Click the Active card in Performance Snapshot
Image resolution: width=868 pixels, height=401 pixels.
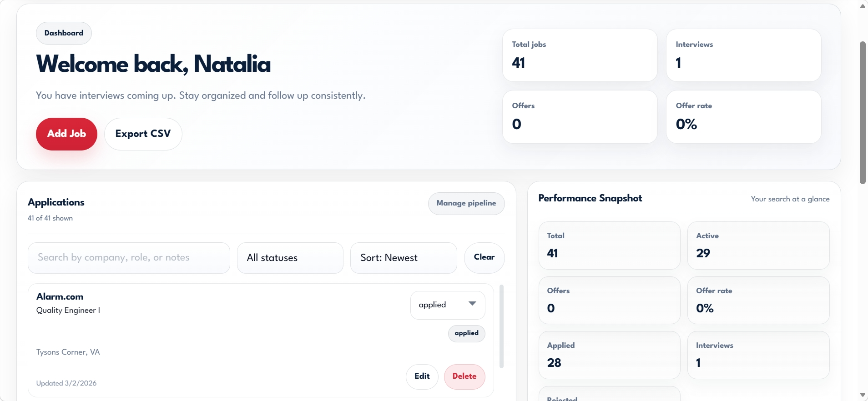click(x=758, y=245)
